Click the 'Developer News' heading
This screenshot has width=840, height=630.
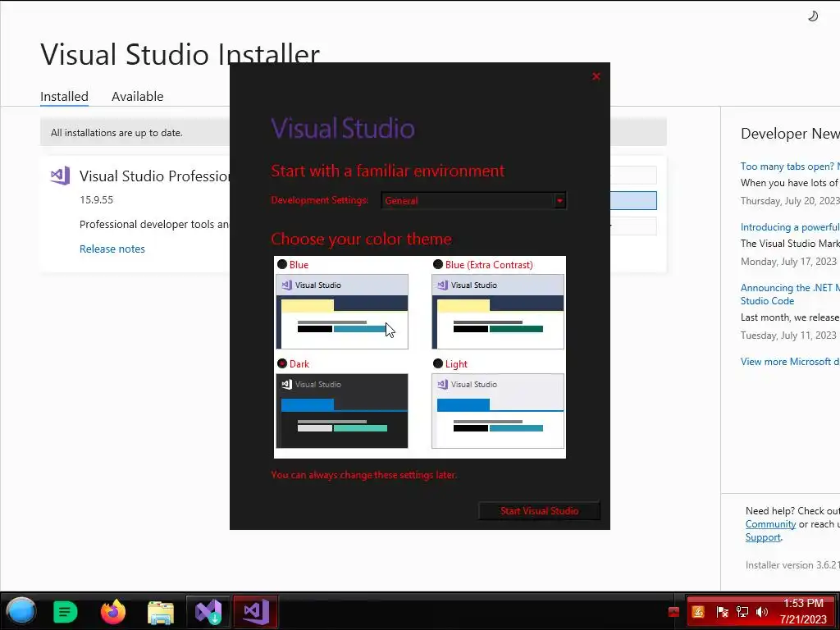tap(790, 134)
